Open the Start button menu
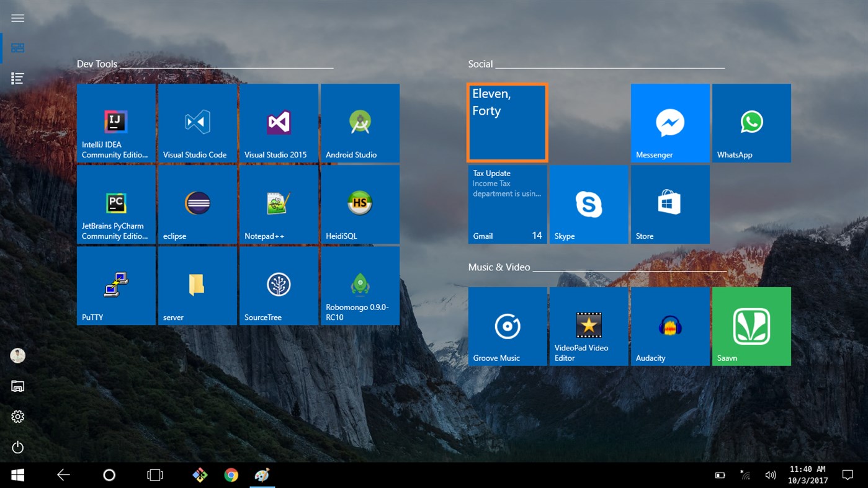This screenshot has height=488, width=868. pos(17,474)
